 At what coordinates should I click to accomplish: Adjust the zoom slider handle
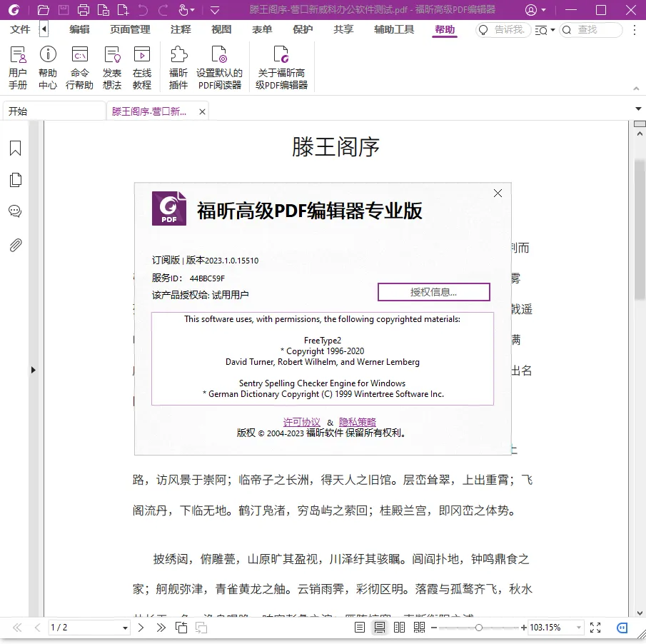point(479,628)
